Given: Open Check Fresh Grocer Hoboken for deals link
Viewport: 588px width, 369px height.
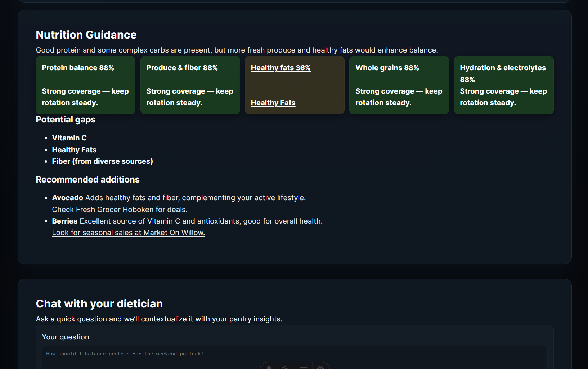Looking at the screenshot, I should (120, 210).
